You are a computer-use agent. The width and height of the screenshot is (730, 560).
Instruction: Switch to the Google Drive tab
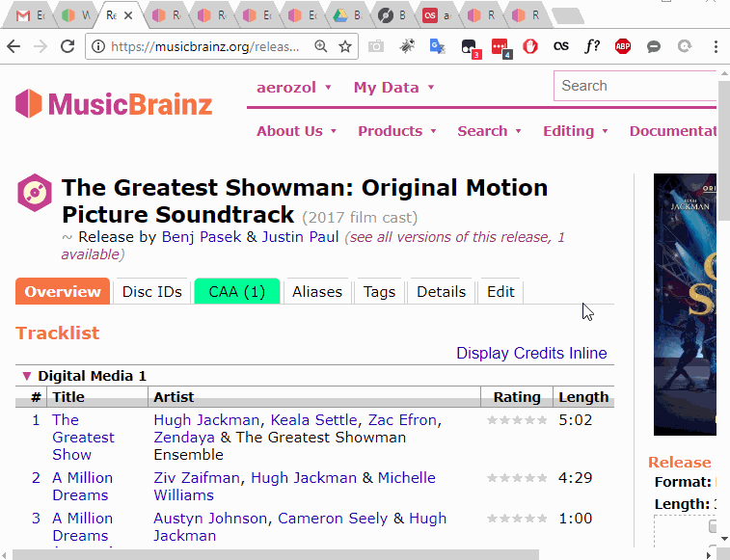(x=347, y=15)
